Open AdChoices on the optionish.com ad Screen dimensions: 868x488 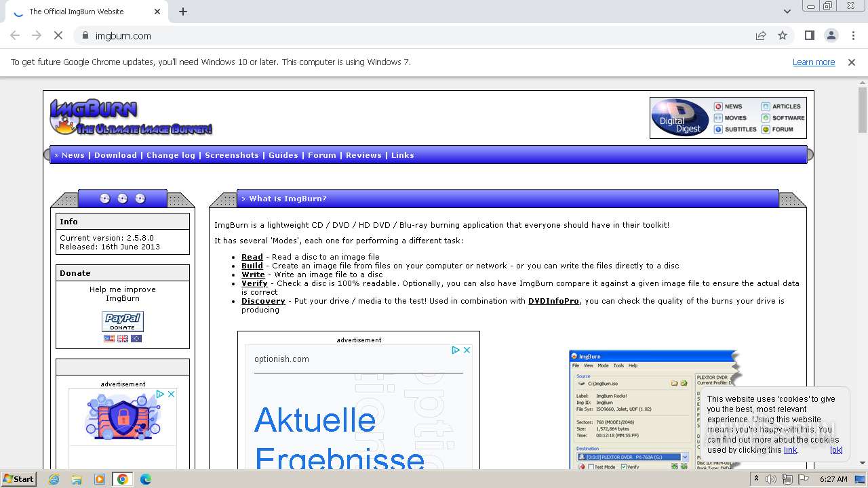[456, 350]
